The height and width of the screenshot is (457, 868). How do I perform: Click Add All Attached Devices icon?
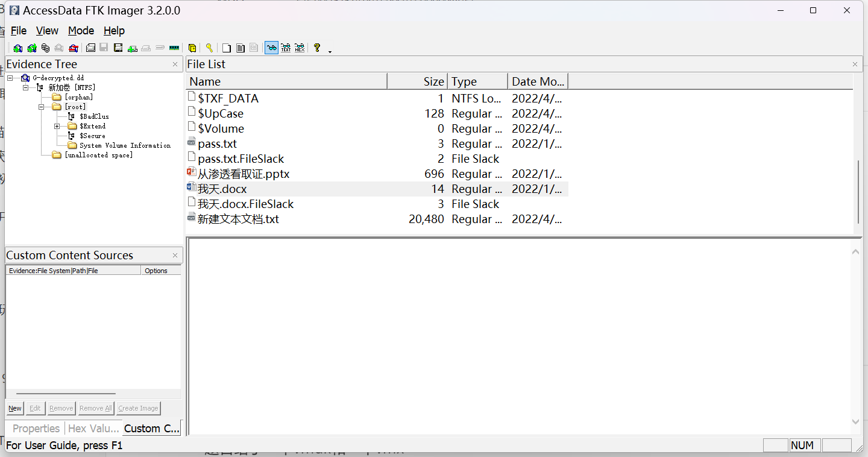tap(31, 48)
